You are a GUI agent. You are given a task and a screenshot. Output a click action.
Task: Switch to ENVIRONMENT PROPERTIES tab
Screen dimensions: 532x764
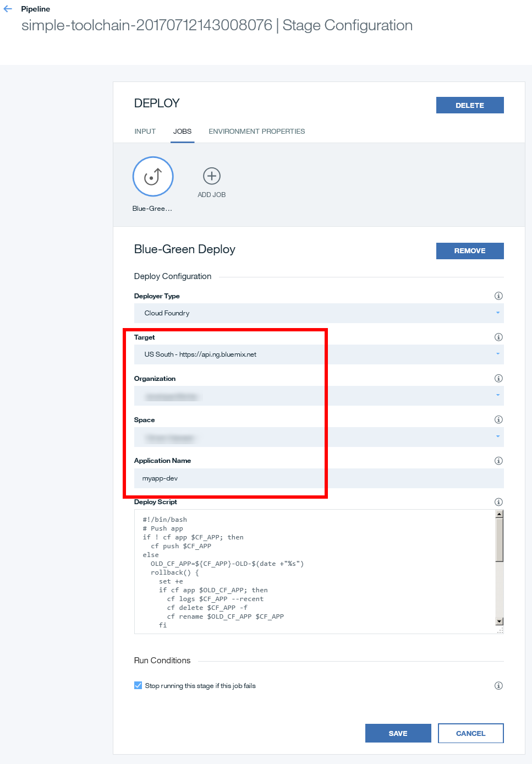tap(257, 132)
